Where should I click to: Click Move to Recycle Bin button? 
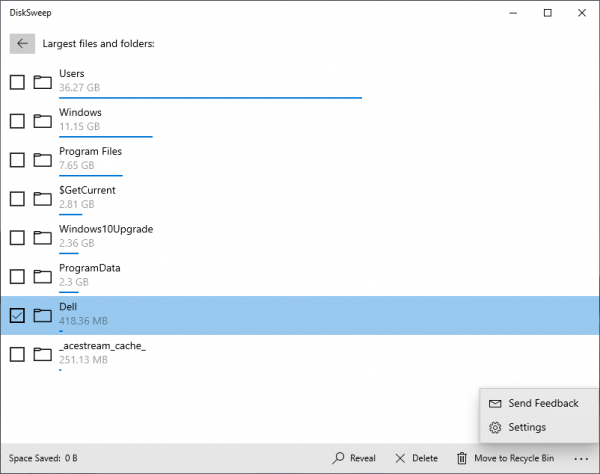505,458
